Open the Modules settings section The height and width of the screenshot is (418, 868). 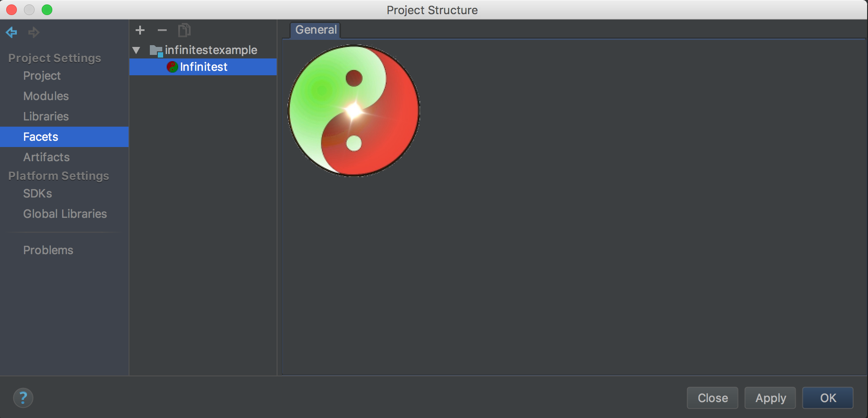pos(46,96)
